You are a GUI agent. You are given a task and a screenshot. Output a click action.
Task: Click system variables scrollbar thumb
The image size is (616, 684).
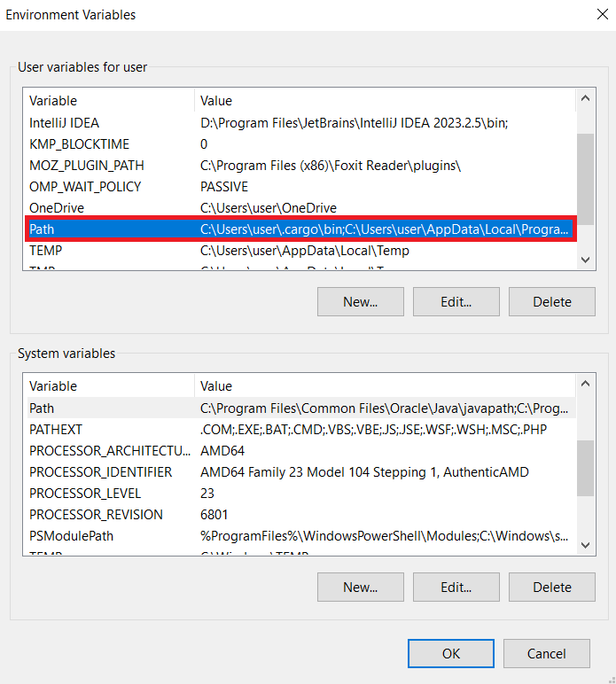pos(585,468)
